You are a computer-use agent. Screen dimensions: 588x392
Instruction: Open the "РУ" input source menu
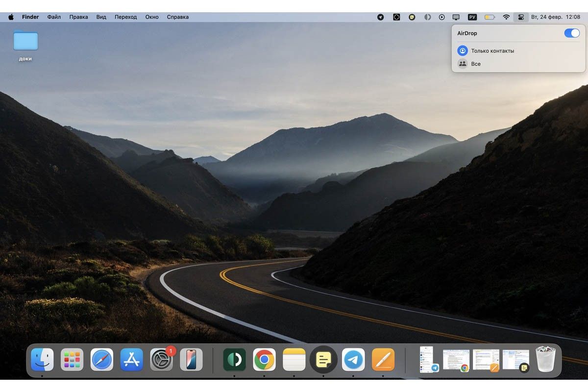tap(472, 17)
